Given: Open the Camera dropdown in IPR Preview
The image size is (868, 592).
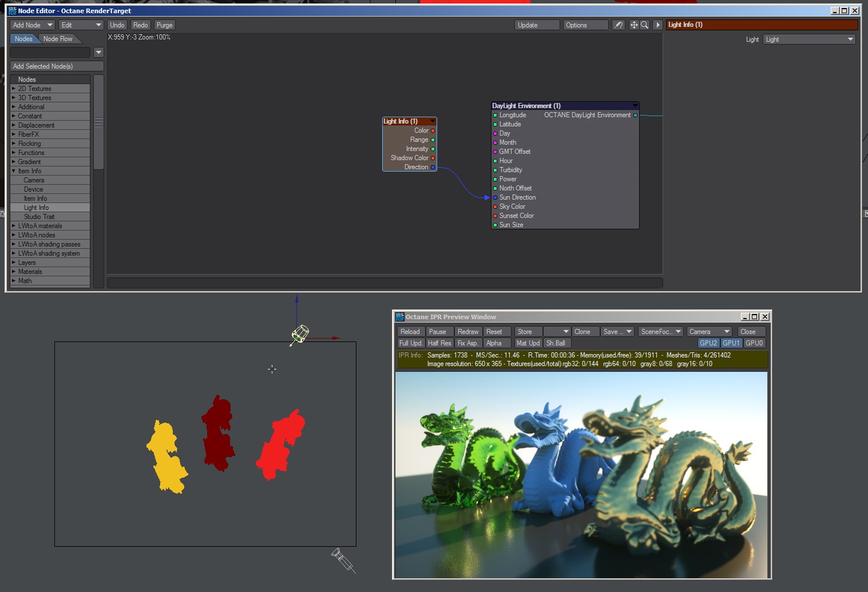Looking at the screenshot, I should pyautogui.click(x=710, y=332).
